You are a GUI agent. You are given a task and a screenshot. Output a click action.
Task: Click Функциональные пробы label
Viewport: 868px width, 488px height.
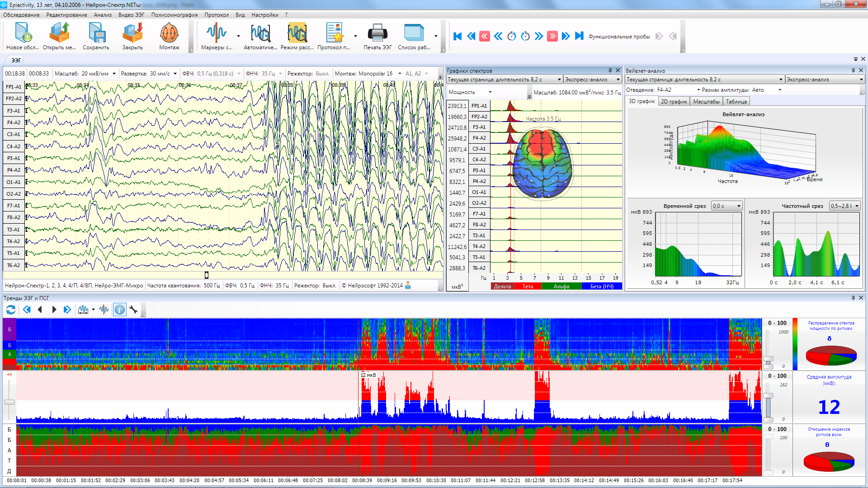coord(619,37)
